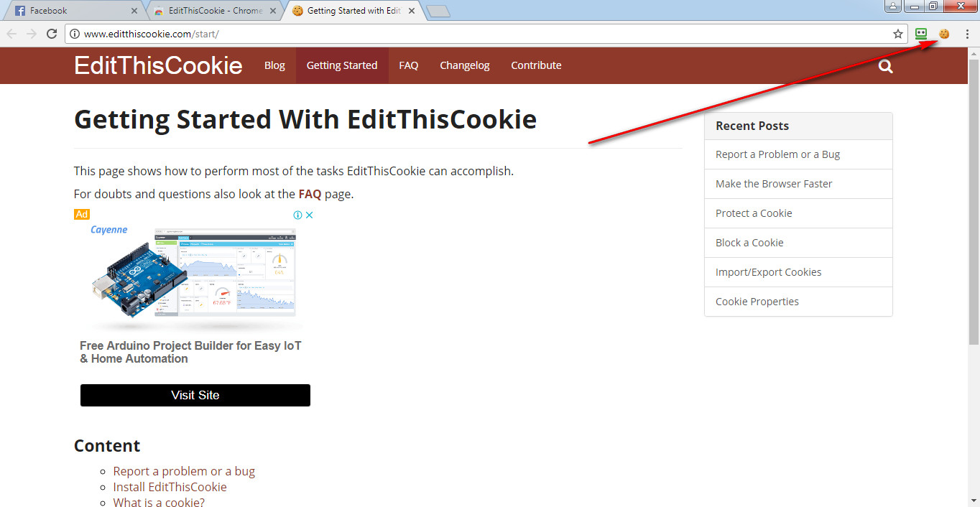
Task: Go forward using the forward arrow
Action: (x=32, y=34)
